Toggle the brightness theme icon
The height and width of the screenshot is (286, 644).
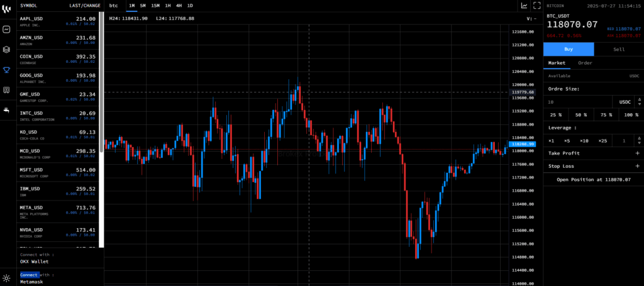[x=6, y=278]
